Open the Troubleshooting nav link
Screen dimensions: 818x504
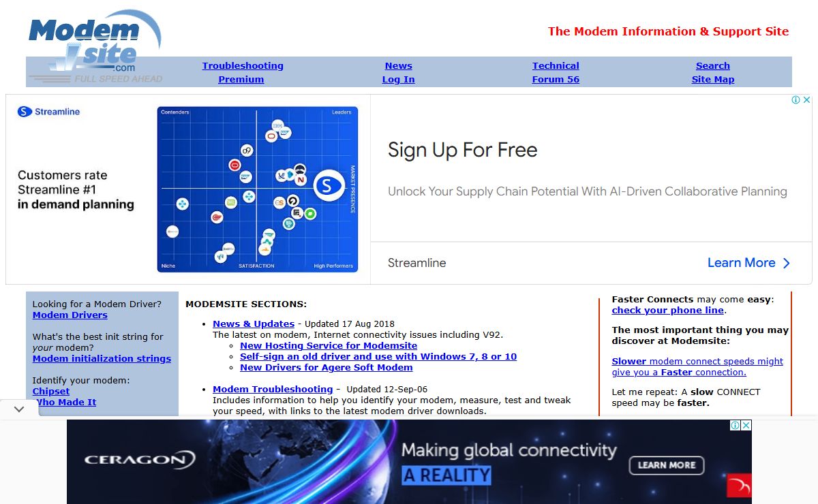[x=243, y=66]
